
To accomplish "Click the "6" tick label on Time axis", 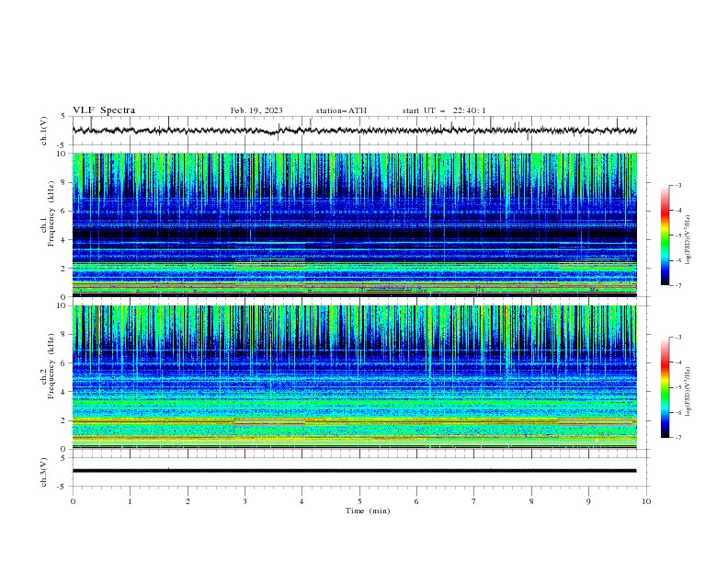I will [x=416, y=501].
